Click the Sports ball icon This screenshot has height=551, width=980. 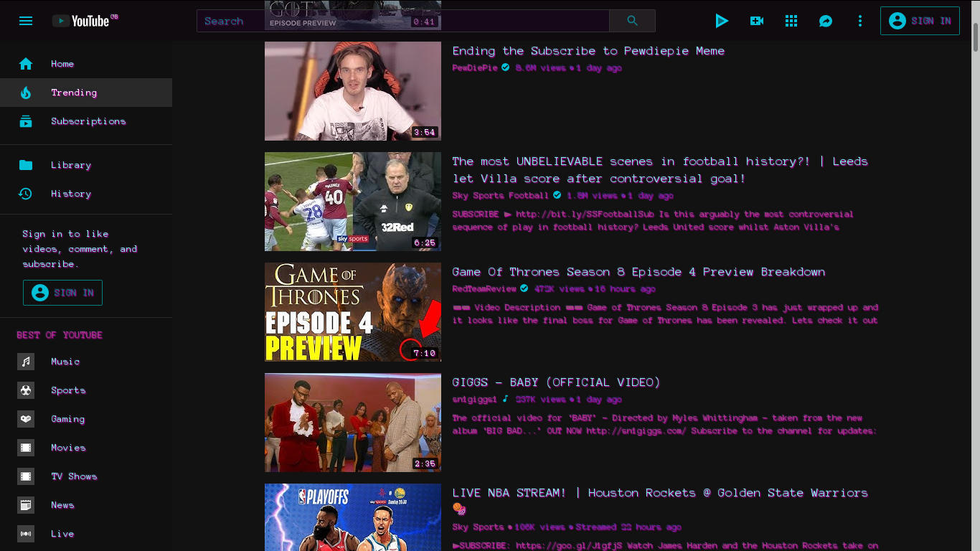26,390
